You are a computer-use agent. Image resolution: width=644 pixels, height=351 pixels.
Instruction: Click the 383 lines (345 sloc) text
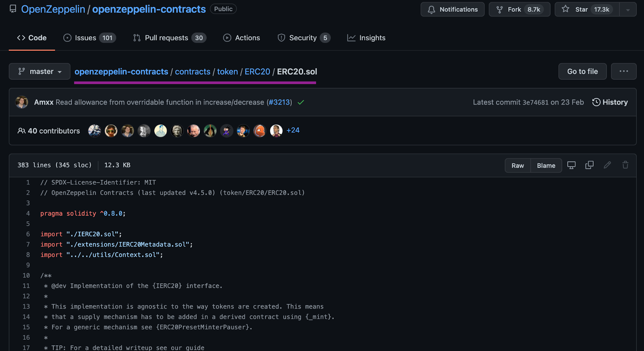[x=54, y=165]
